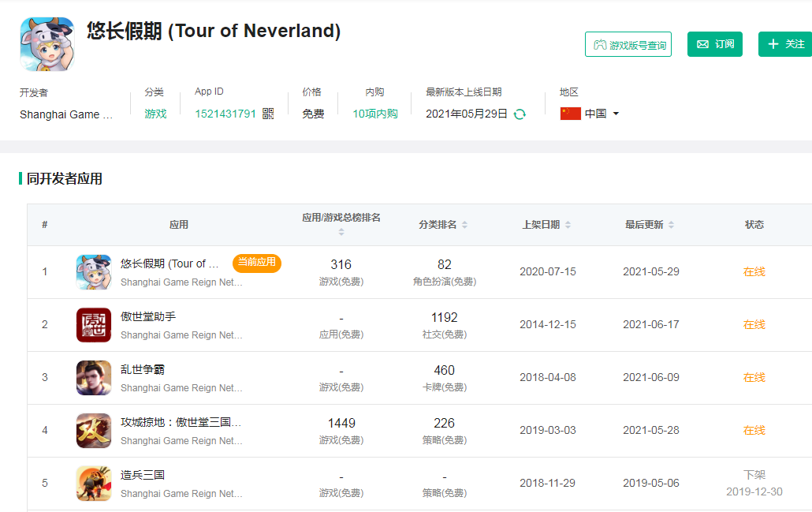Open the 傲世堂助手 app title
Image resolution: width=812 pixels, height=512 pixels.
pyautogui.click(x=148, y=316)
